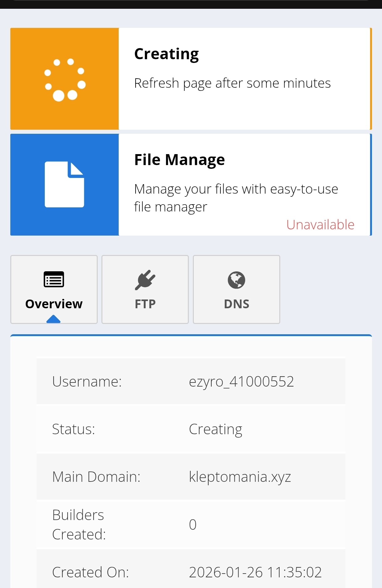The height and width of the screenshot is (588, 382).
Task: Click the main domain kleptomania.xyz
Action: tap(240, 477)
